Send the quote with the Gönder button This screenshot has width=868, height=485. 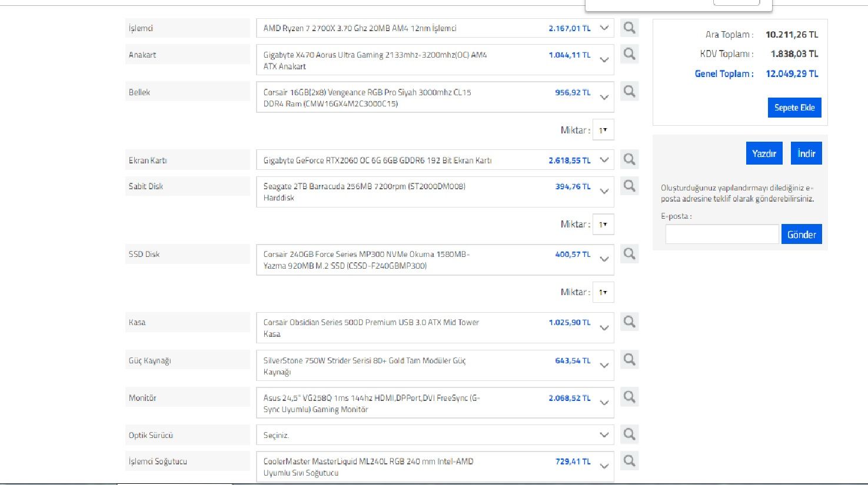(802, 234)
